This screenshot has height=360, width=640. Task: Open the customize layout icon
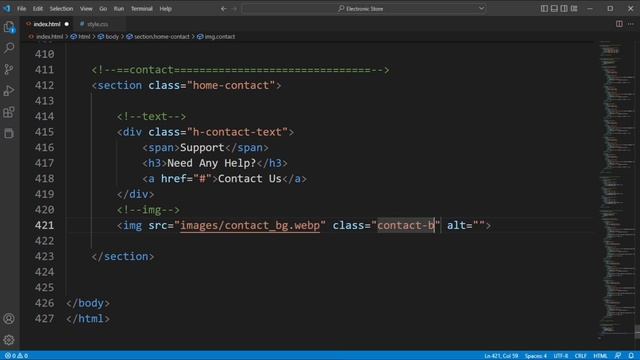pos(574,9)
